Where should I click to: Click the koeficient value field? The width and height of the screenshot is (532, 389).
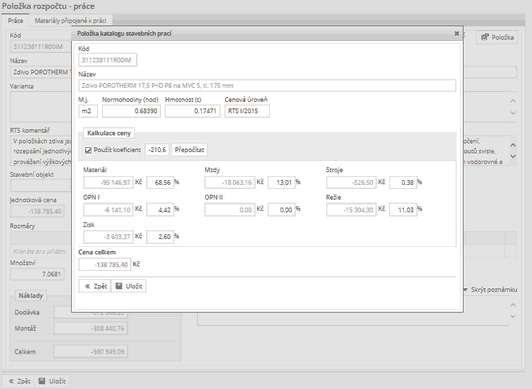[157, 150]
